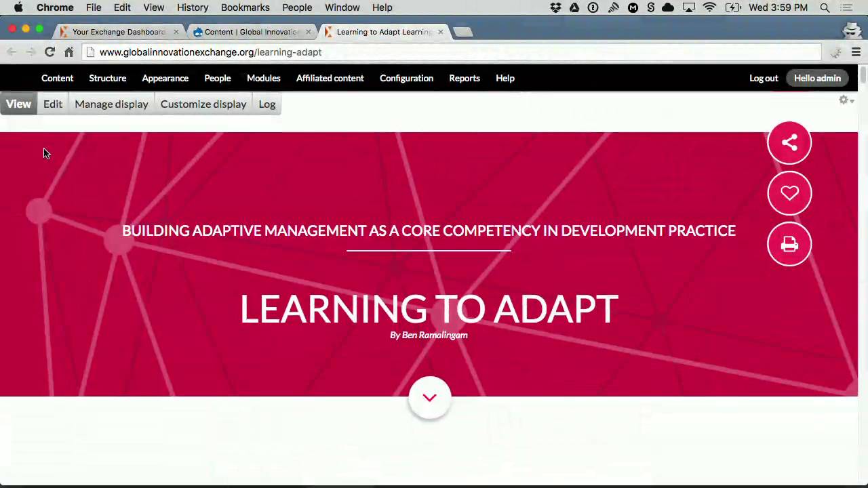Image resolution: width=868 pixels, height=488 pixels.
Task: Close the Content | Global Innovation tab
Action: 308,32
